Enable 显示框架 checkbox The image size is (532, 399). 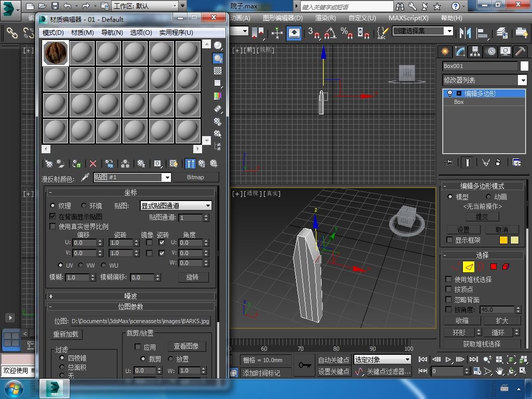[x=449, y=240]
